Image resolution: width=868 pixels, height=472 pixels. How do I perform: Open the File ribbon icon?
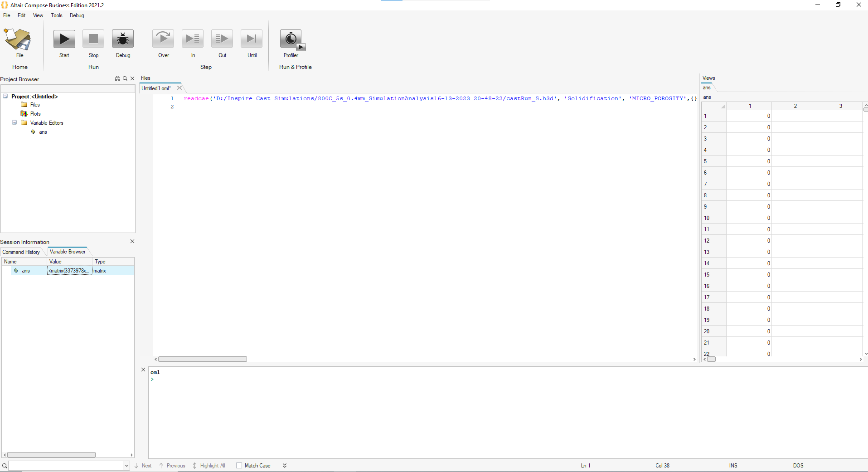point(18,40)
